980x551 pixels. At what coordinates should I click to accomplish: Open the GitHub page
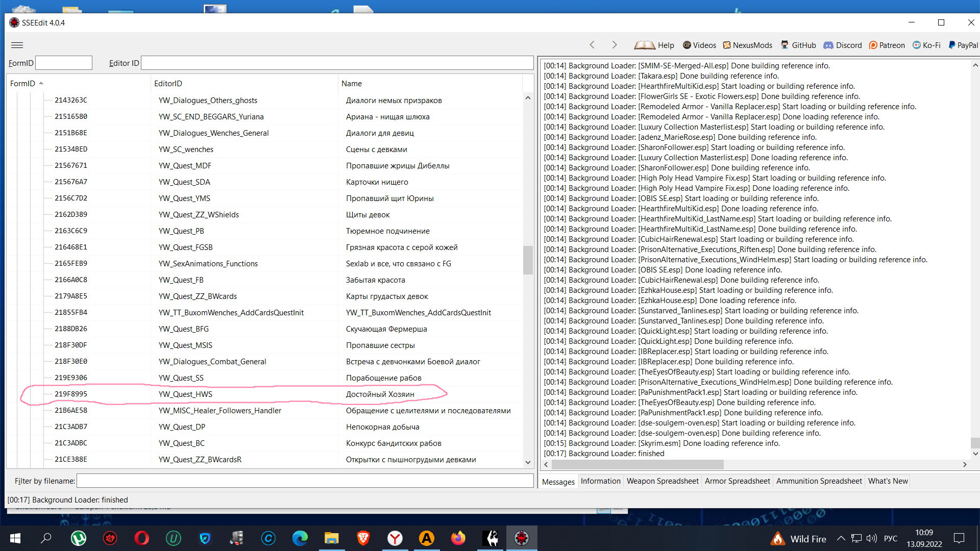798,45
